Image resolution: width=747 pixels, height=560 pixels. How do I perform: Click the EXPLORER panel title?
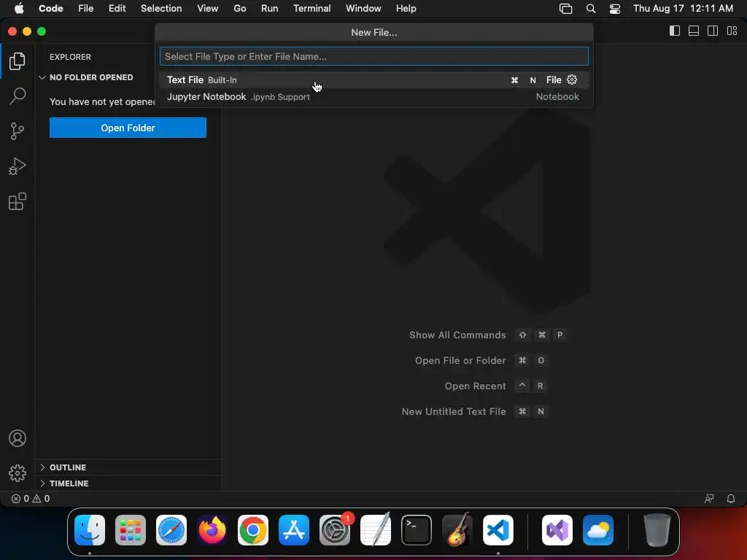point(70,57)
